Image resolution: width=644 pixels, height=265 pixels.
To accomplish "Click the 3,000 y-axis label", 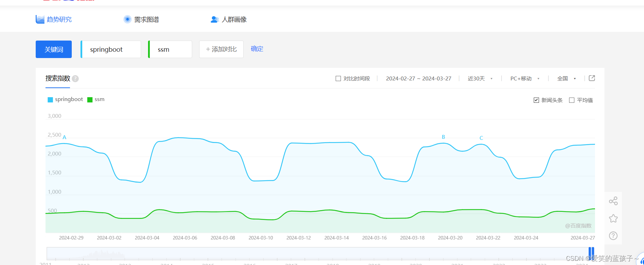I will pos(54,116).
